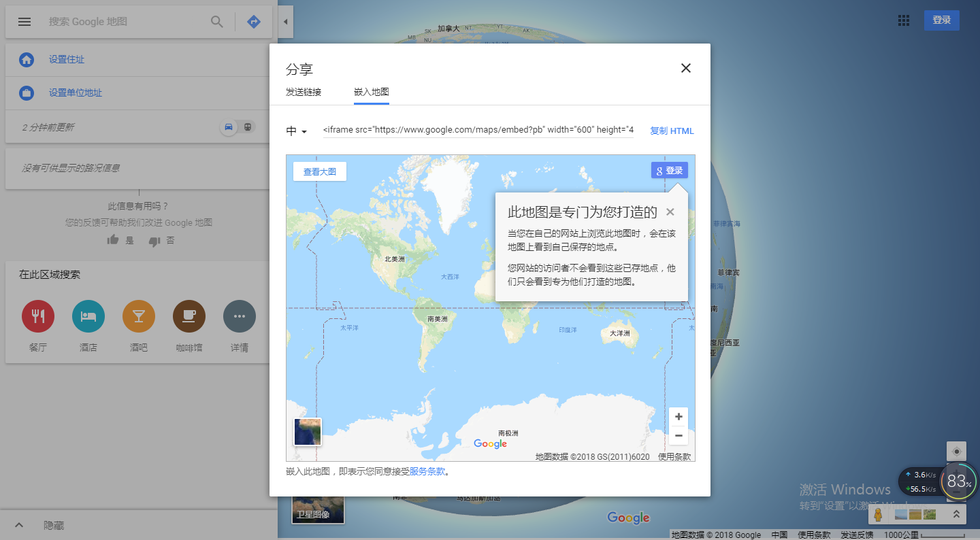Zoom in the embedded preview map

[x=679, y=417]
